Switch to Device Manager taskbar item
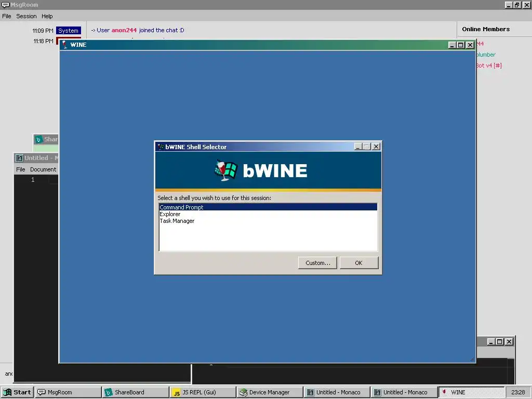This screenshot has width=532, height=399. tap(270, 392)
